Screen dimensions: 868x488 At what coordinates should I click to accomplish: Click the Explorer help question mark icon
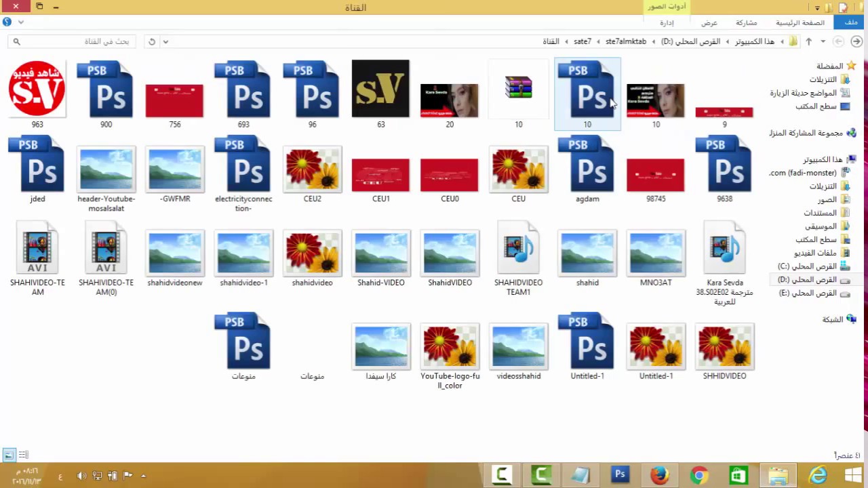pos(7,22)
